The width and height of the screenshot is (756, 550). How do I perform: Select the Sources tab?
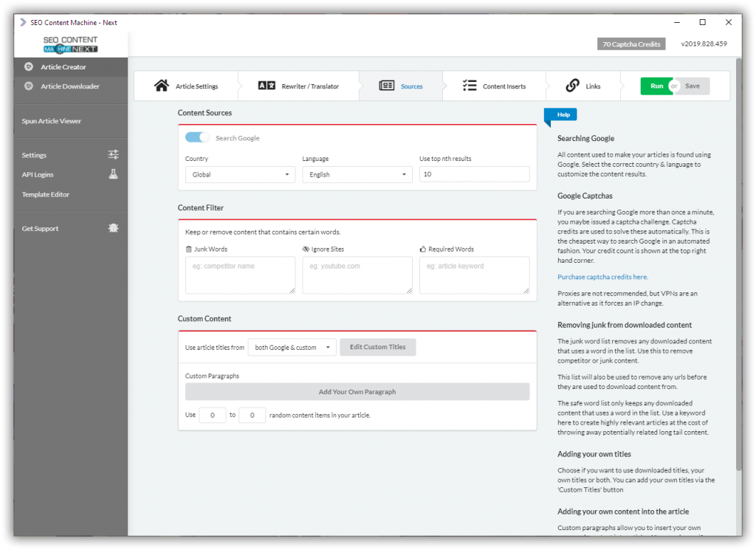click(x=401, y=86)
